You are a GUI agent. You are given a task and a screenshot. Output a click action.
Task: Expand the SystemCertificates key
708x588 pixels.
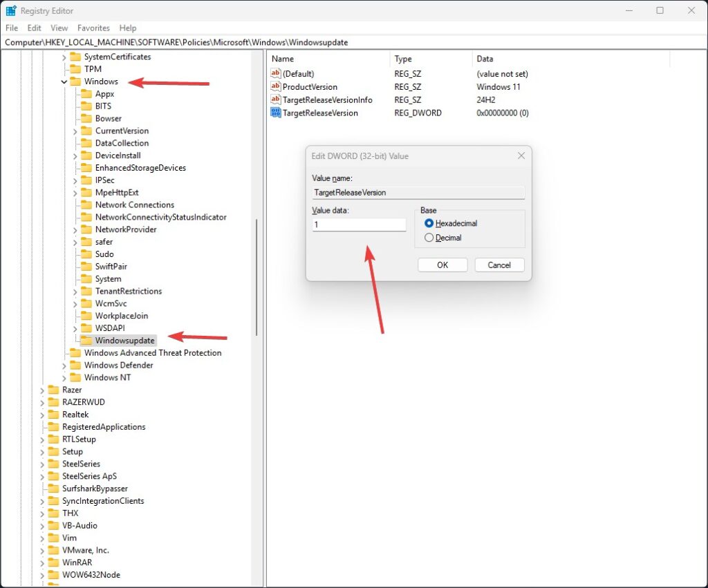[64, 57]
